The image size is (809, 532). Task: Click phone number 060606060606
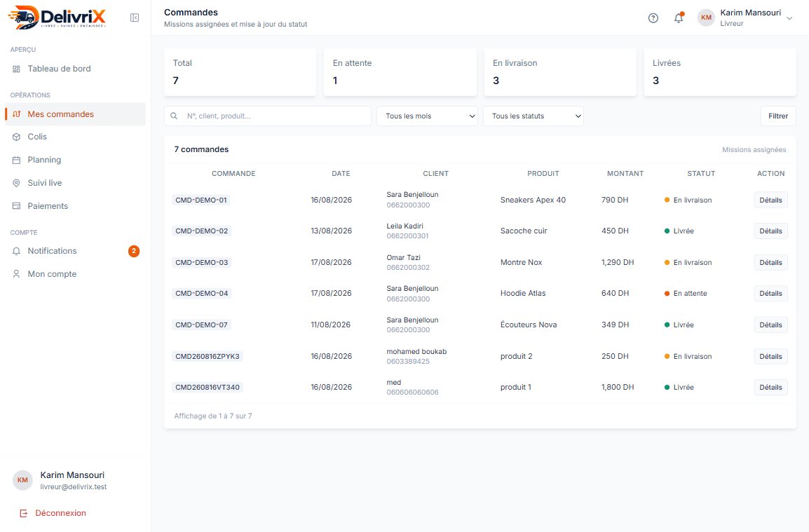(413, 393)
